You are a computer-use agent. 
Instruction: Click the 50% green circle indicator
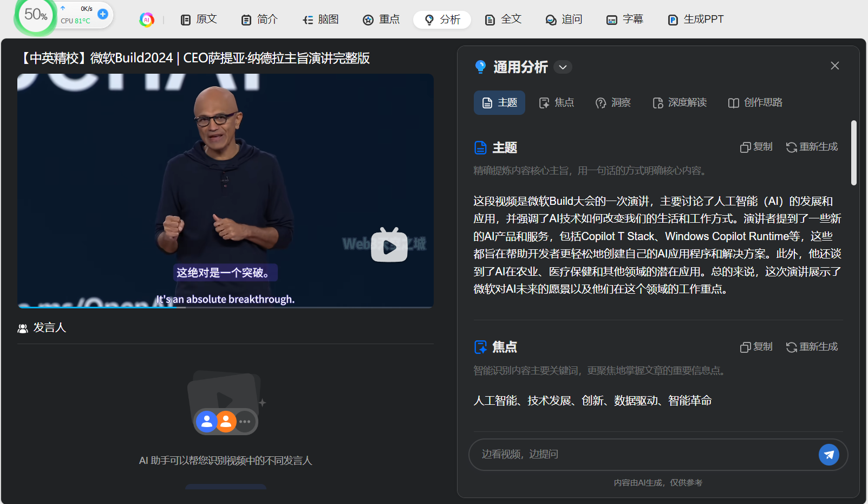point(36,15)
